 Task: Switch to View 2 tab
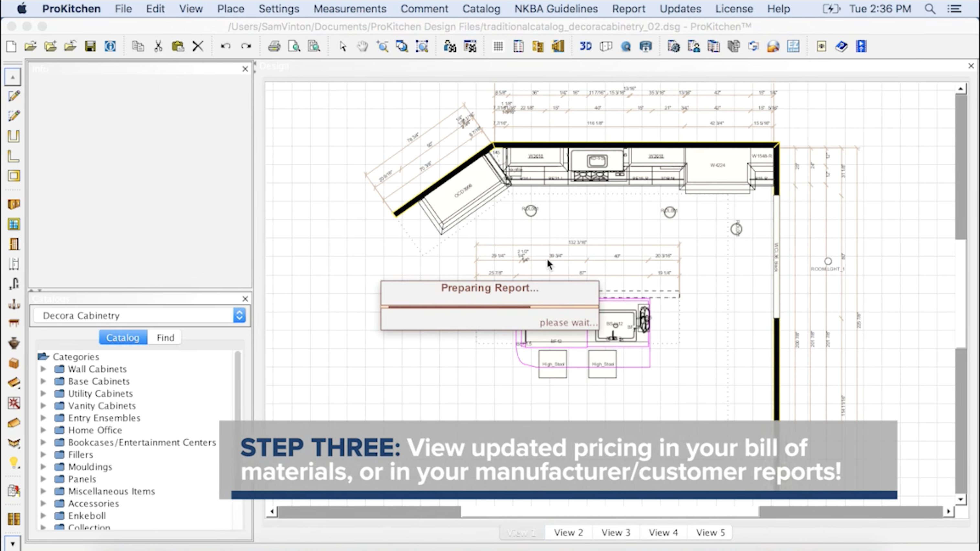(569, 533)
